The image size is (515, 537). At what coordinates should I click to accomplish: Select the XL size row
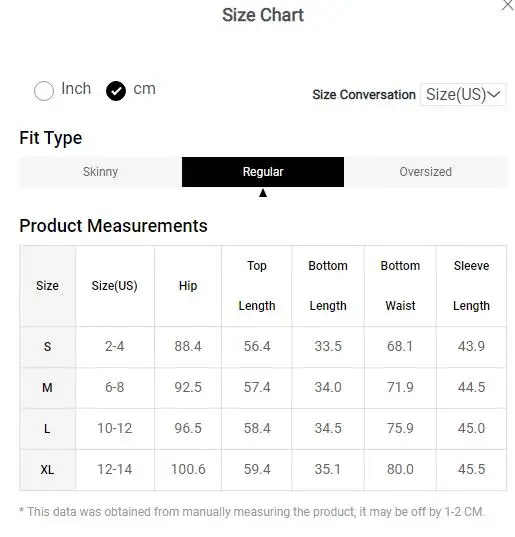tap(263, 470)
